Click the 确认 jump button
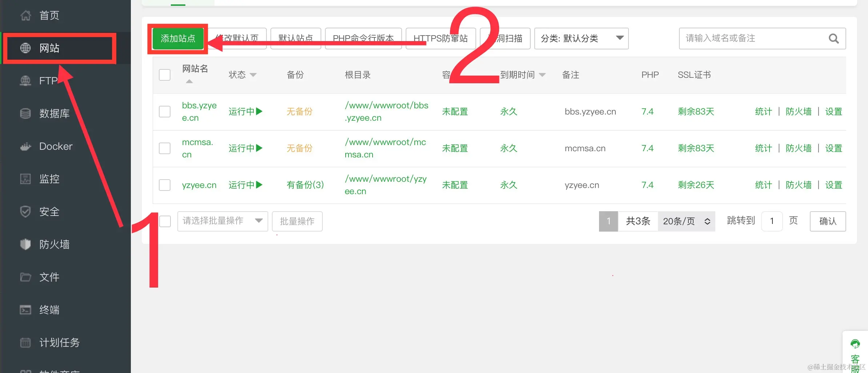This screenshot has width=868, height=373. point(828,221)
